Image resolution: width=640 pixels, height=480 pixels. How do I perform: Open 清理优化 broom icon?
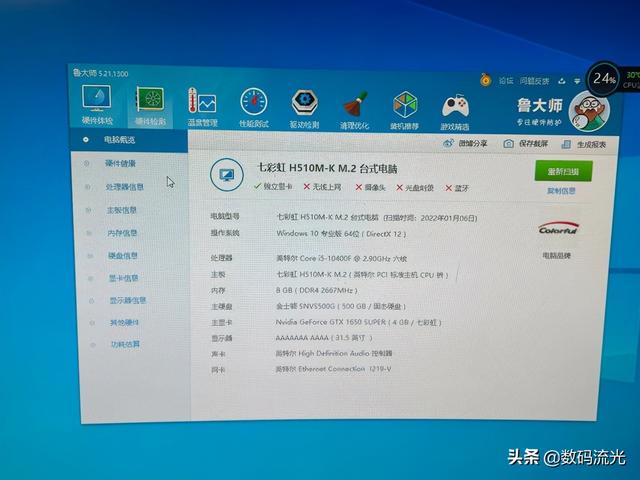click(355, 110)
